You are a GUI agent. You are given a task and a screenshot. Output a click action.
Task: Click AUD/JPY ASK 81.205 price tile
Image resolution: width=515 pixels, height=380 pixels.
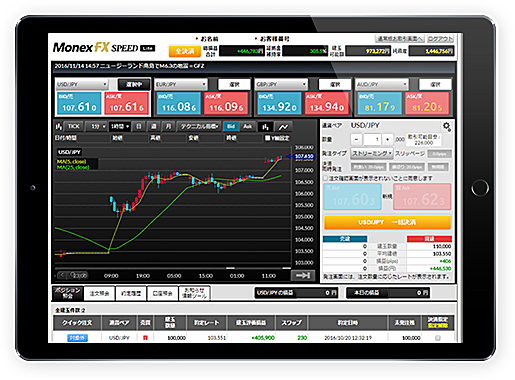[x=427, y=103]
